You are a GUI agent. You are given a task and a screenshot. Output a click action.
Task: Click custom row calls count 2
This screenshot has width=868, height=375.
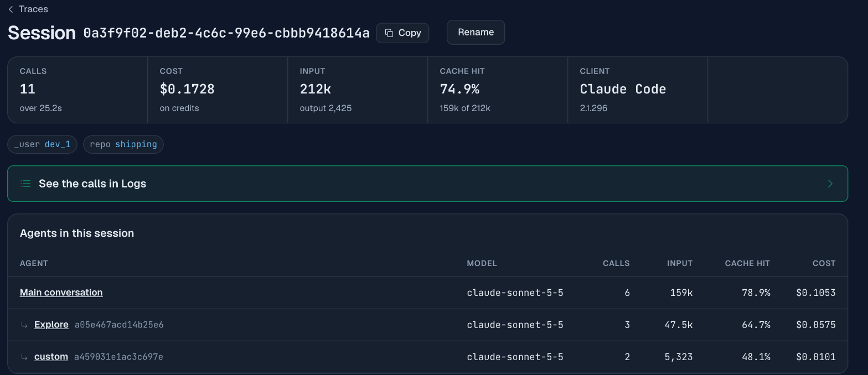627,357
